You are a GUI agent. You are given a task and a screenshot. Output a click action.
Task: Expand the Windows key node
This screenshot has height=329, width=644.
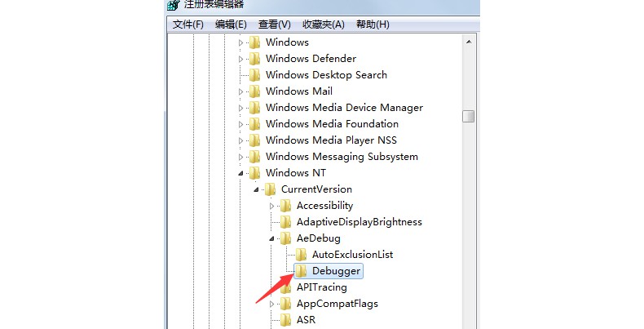[x=240, y=42]
